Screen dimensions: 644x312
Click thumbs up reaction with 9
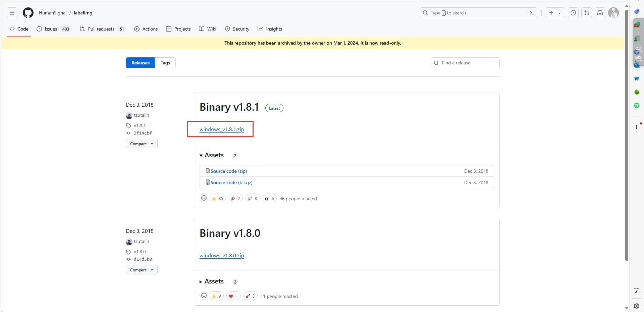(217, 296)
